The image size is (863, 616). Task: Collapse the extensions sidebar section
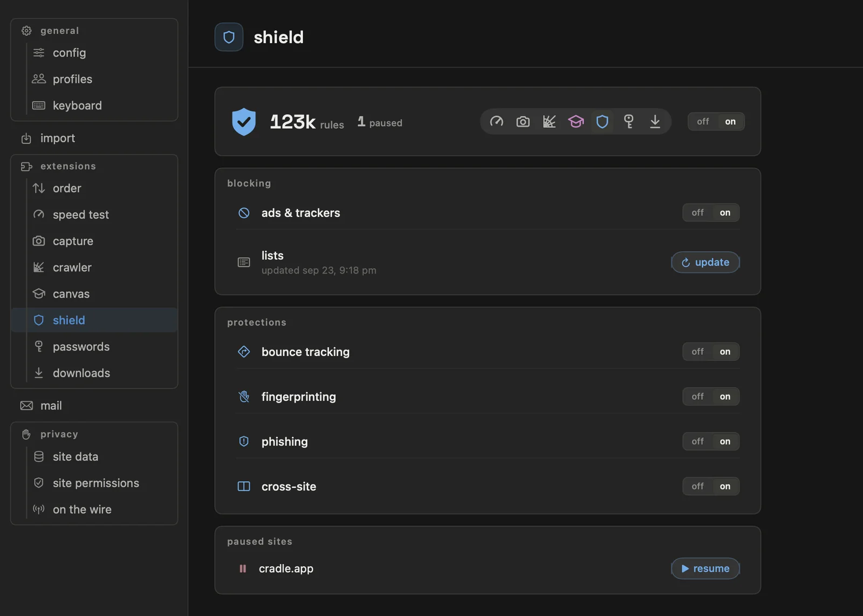[68, 166]
